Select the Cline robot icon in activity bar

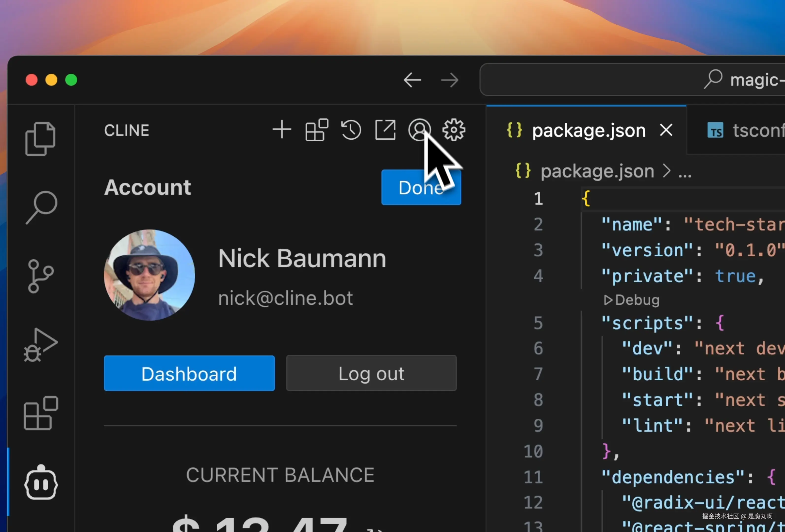(41, 482)
